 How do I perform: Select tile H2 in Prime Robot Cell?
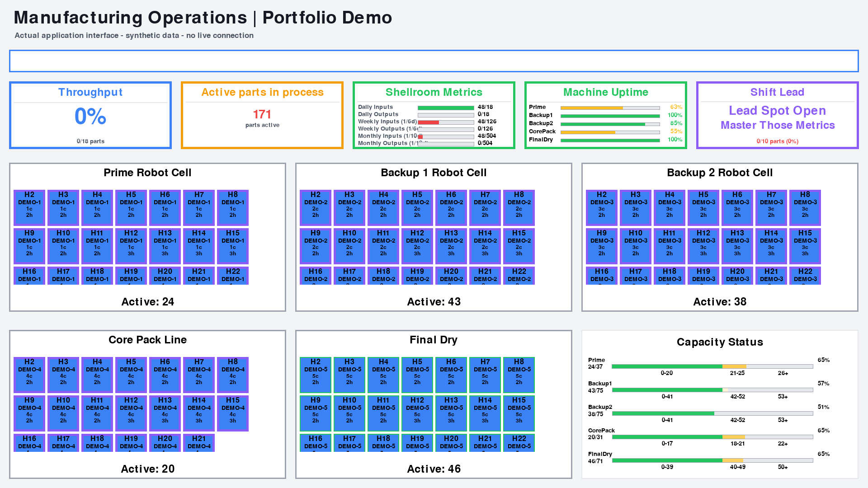click(x=29, y=208)
